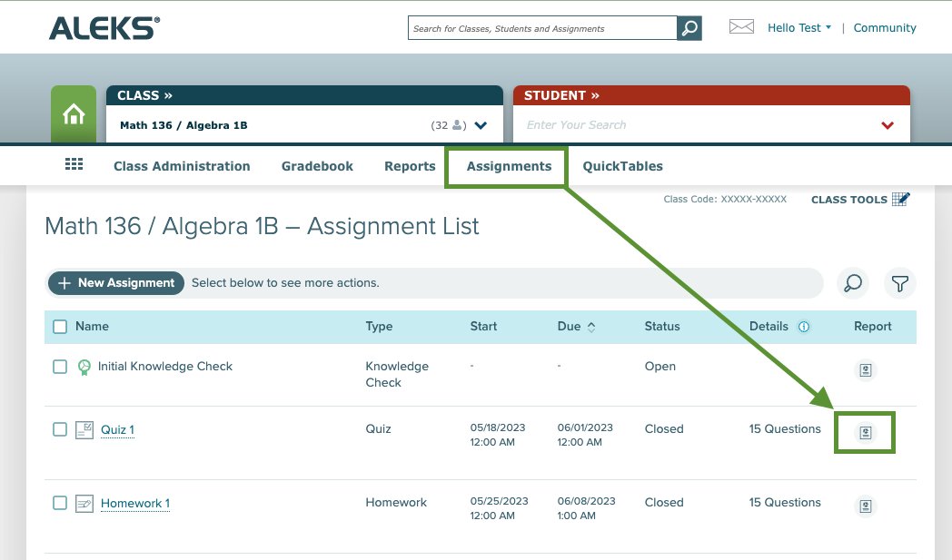The width and height of the screenshot is (952, 560).
Task: Click the assignment list search icon
Action: [852, 283]
